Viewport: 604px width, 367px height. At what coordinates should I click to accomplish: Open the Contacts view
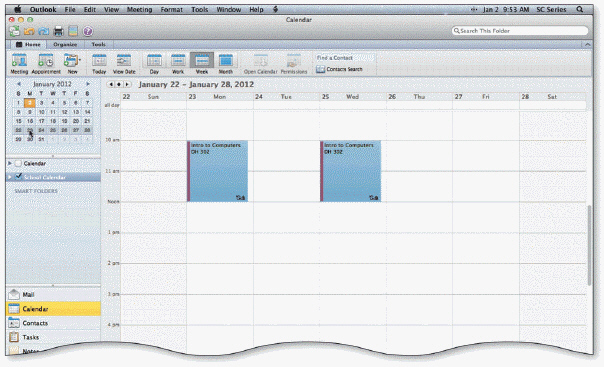coord(53,323)
